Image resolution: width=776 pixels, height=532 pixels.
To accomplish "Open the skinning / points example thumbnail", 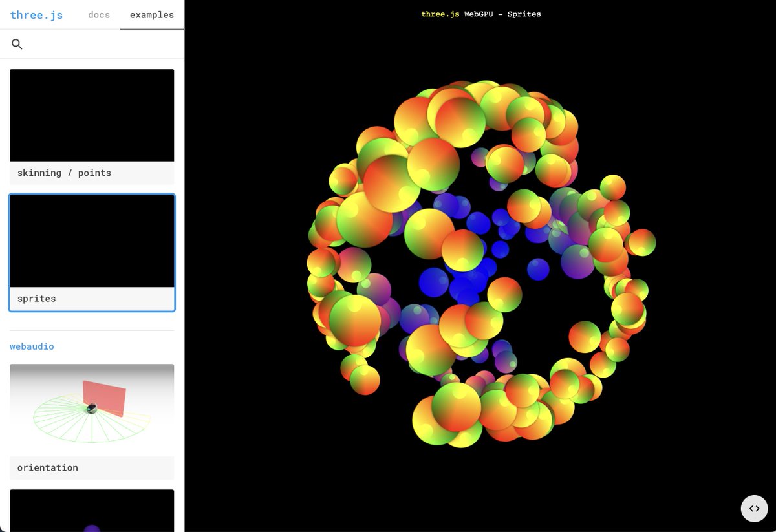I will pos(92,115).
